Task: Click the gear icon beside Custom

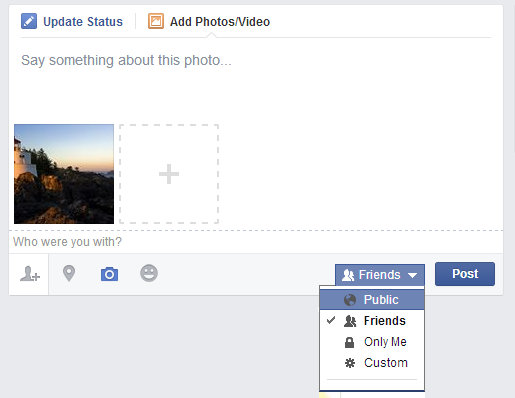Action: point(350,363)
